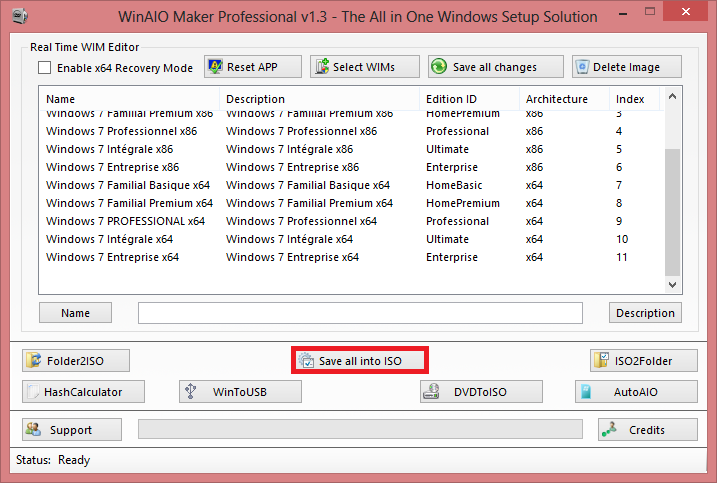Open the DVDToISO tool

pyautogui.click(x=481, y=391)
